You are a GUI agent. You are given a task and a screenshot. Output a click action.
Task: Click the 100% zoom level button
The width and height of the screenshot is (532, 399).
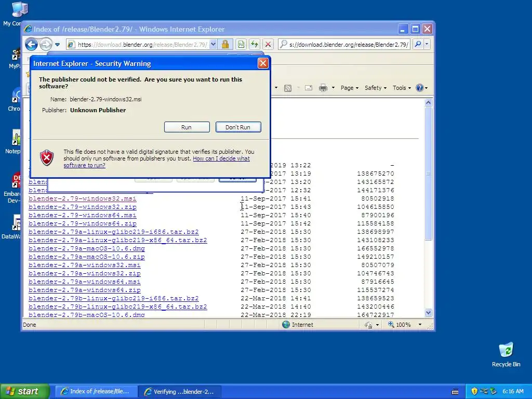[x=400, y=325]
